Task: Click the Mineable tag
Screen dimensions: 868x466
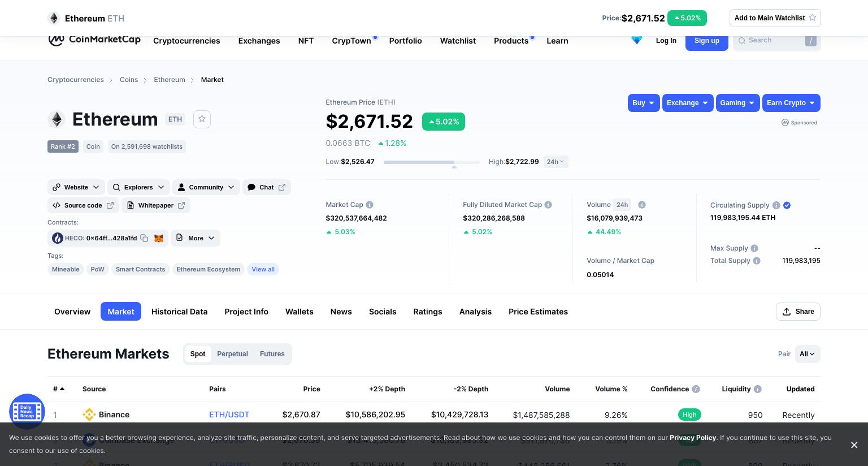Action: (x=66, y=269)
